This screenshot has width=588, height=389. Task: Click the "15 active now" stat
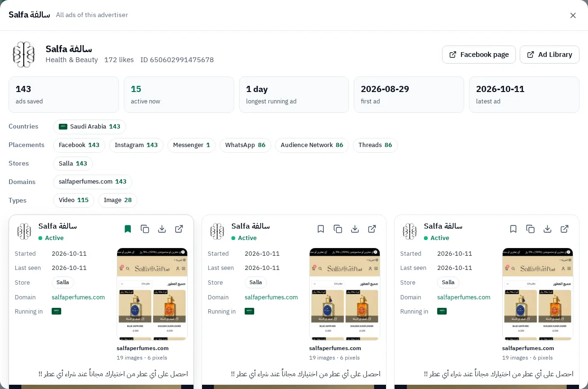[x=179, y=95]
